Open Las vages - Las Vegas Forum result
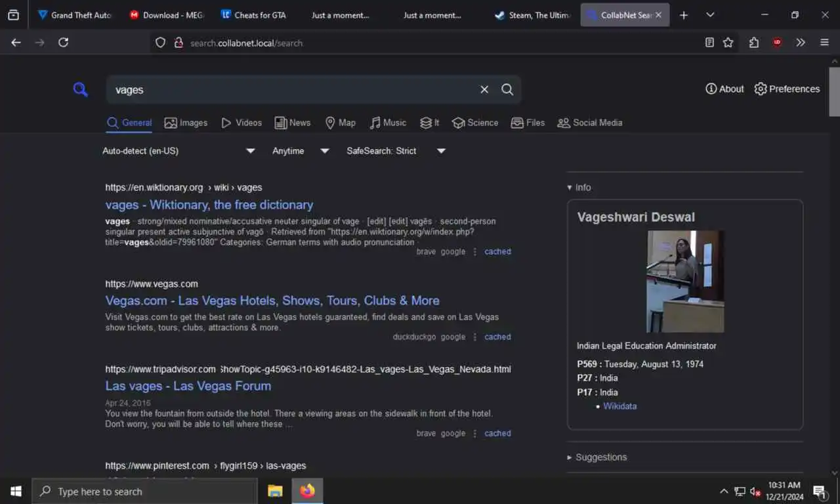This screenshot has height=504, width=840. click(x=188, y=386)
